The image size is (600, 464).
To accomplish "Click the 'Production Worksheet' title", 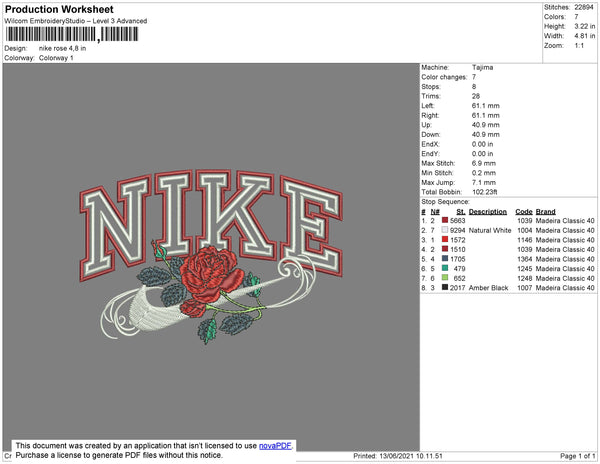I will [59, 10].
